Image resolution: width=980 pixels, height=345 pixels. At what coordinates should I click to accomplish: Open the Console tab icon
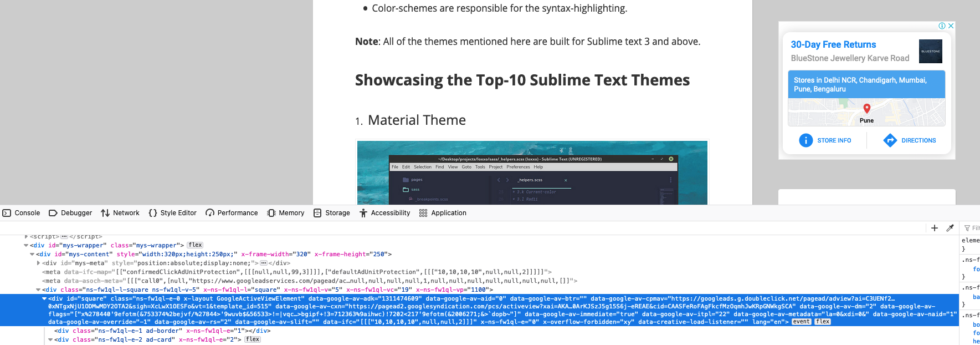7,213
